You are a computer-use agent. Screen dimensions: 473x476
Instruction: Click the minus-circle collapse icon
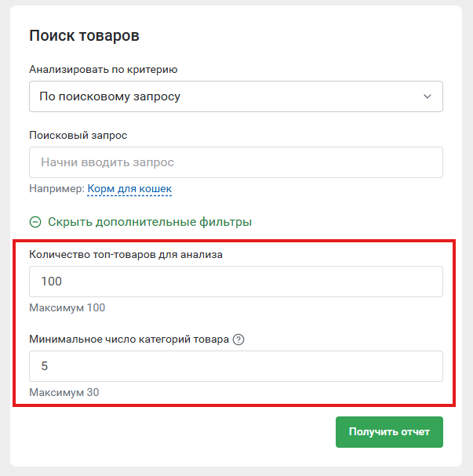coord(35,222)
